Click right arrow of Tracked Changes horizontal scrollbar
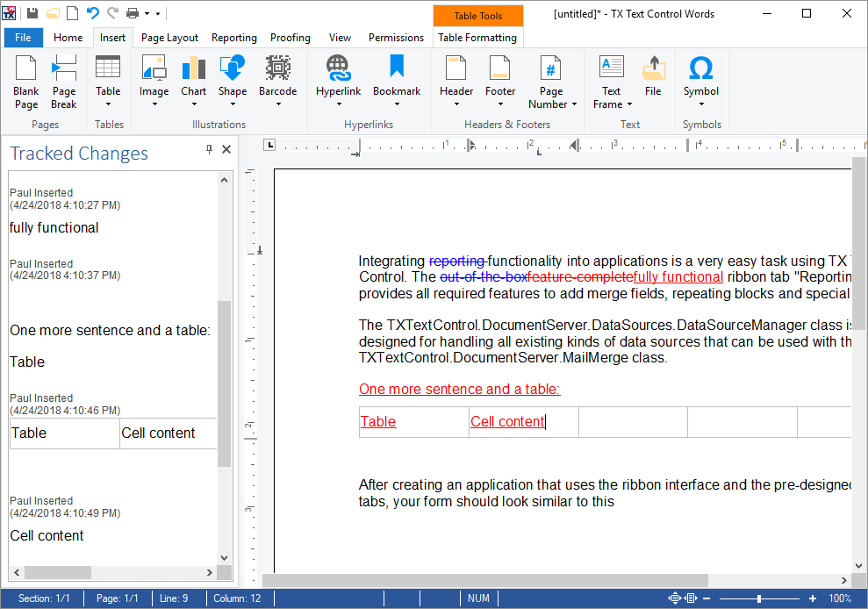 coord(209,572)
